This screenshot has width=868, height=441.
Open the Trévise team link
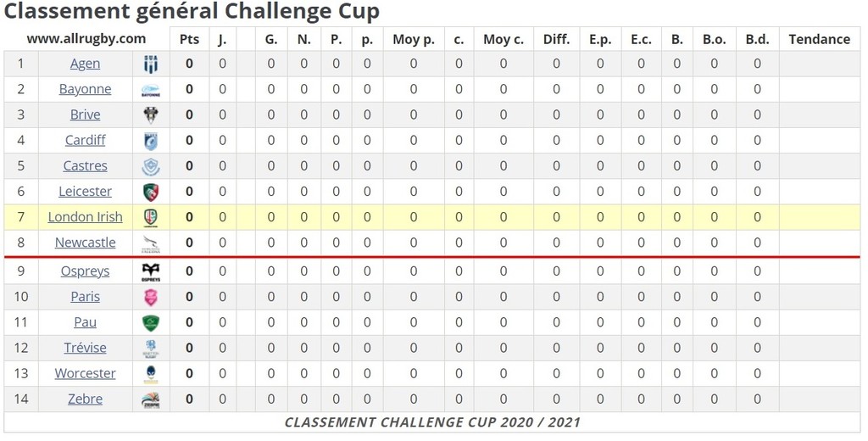(x=86, y=348)
